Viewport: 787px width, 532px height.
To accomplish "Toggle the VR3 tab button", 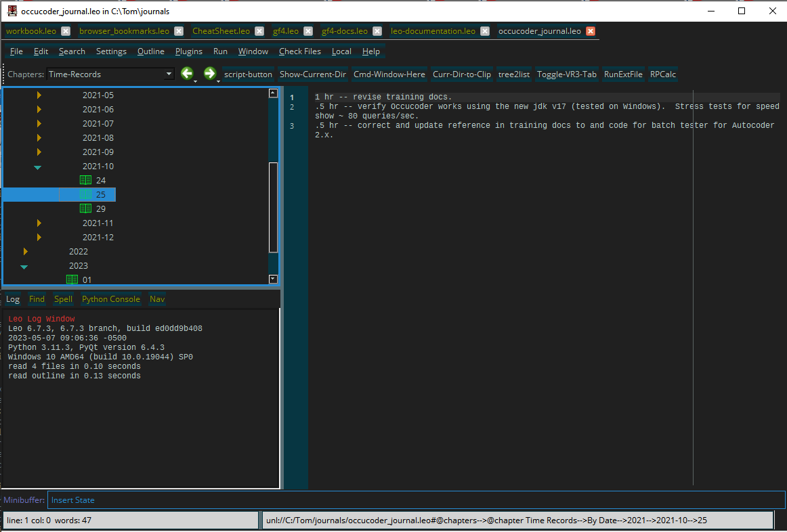I will click(x=567, y=74).
